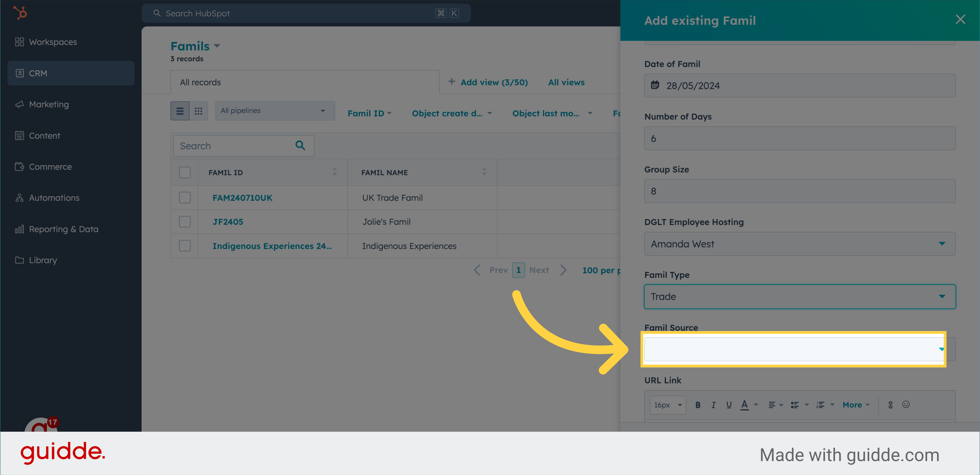Viewport: 980px width, 475px height.
Task: Select the Bold formatting icon
Action: 698,405
